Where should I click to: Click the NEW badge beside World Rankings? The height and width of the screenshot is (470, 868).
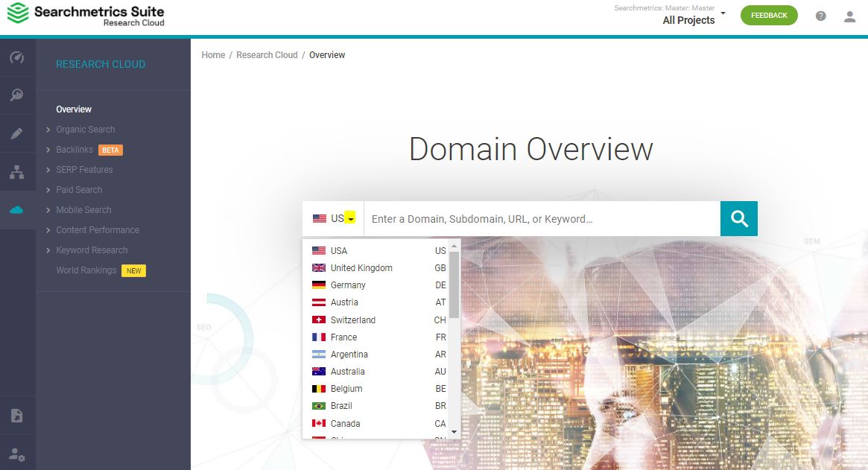point(133,270)
